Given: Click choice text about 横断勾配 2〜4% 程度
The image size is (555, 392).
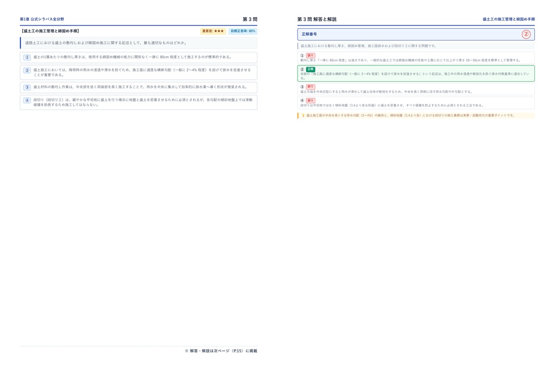Looking at the screenshot, I should click(x=143, y=73).
